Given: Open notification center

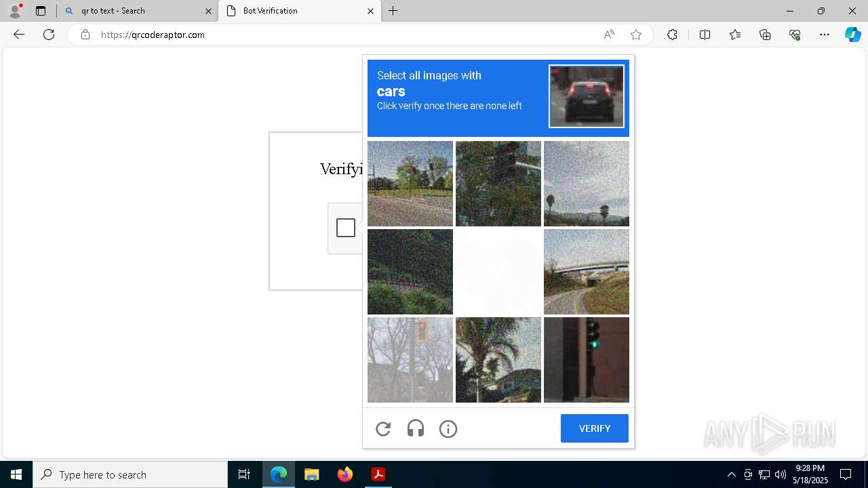Looking at the screenshot, I should point(846,474).
